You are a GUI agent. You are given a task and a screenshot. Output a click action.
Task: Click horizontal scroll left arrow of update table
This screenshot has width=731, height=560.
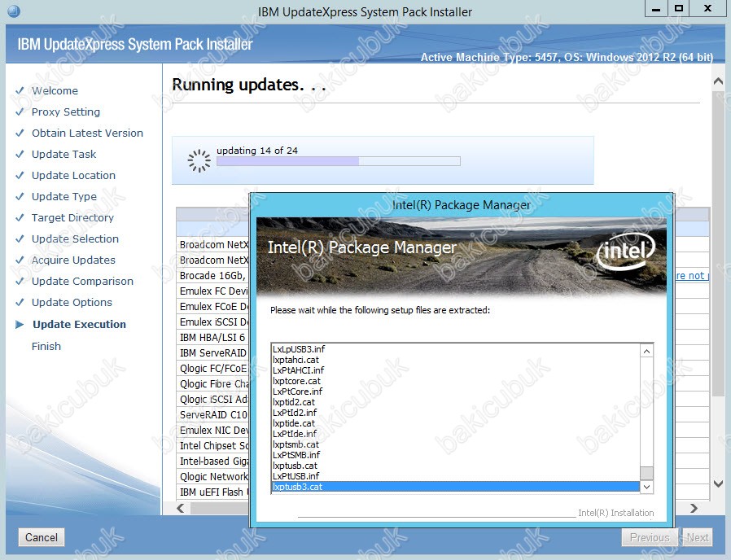tap(181, 508)
